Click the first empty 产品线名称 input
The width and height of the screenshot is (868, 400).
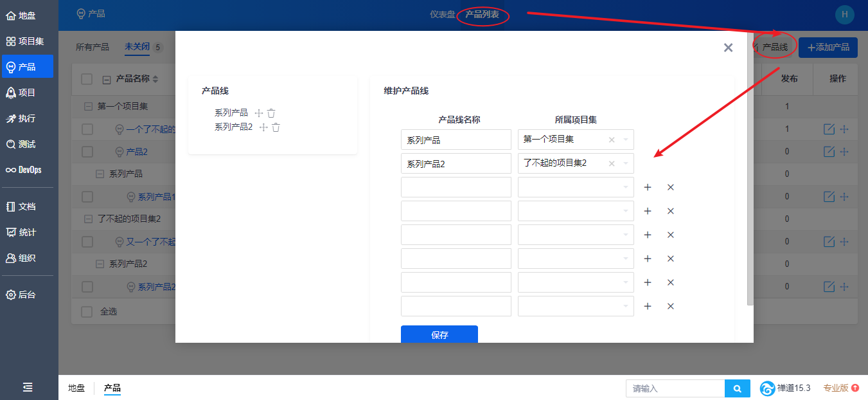pos(456,187)
